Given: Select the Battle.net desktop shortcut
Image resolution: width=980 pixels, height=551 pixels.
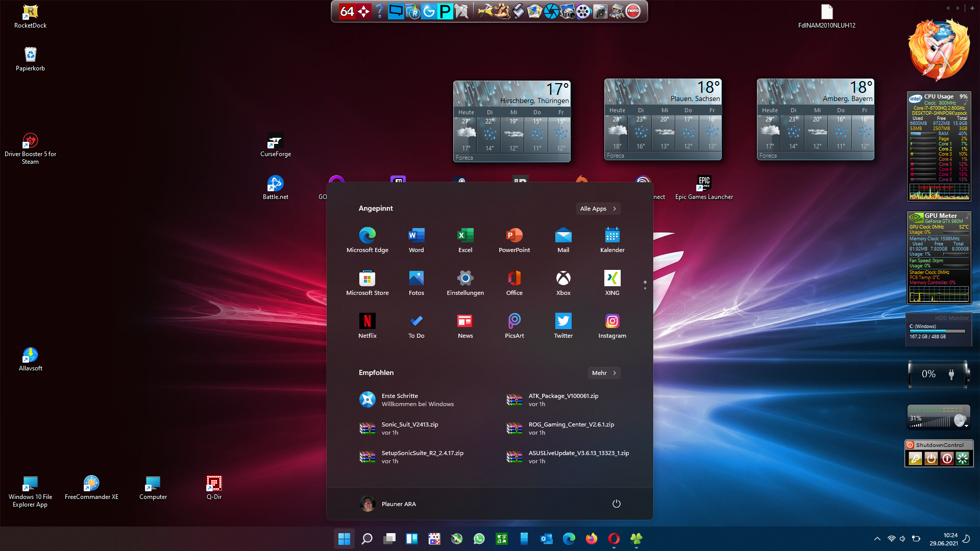Looking at the screenshot, I should pyautogui.click(x=276, y=188).
